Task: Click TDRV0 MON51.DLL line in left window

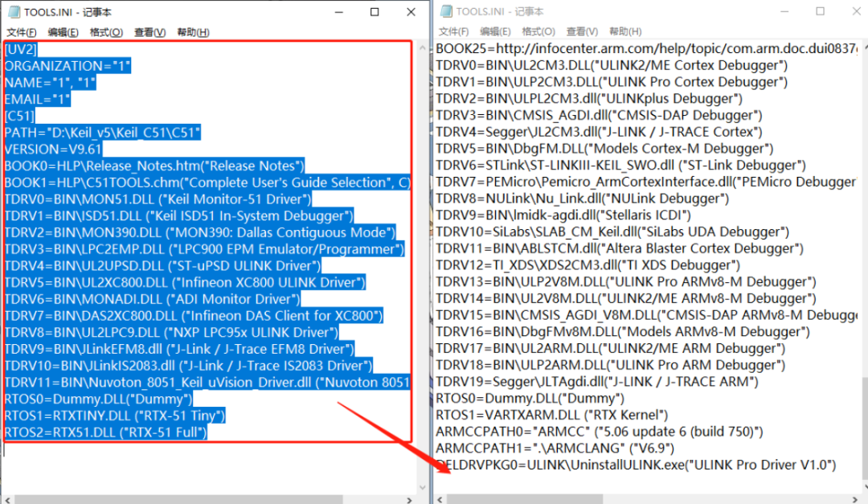Action: coord(158,199)
